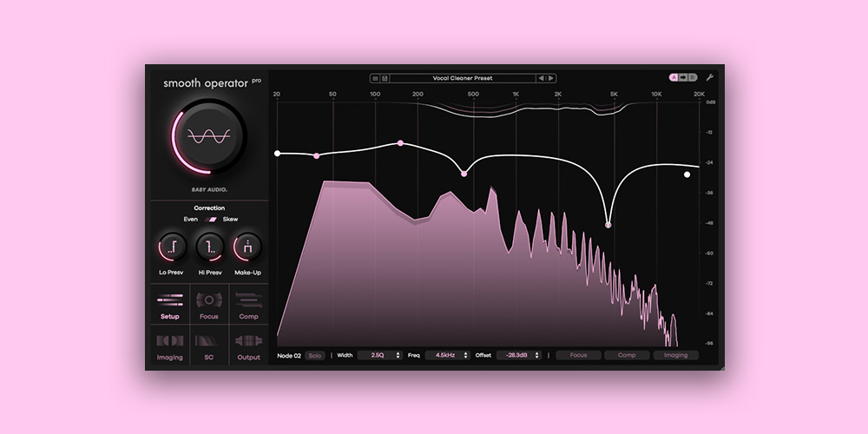Click the Output tab label

click(x=248, y=358)
